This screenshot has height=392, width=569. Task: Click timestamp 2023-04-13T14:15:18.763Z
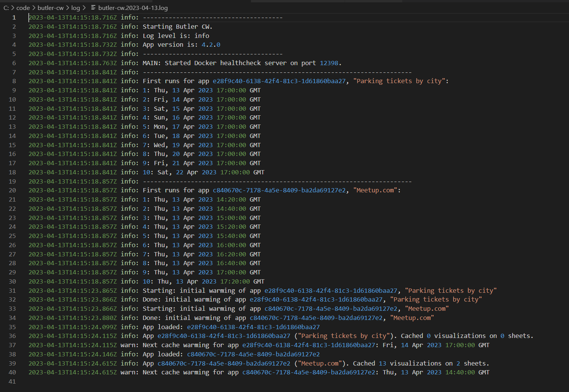(x=72, y=63)
